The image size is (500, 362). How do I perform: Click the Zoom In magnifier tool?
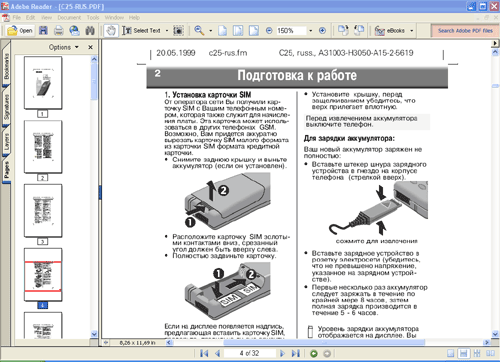199,31
